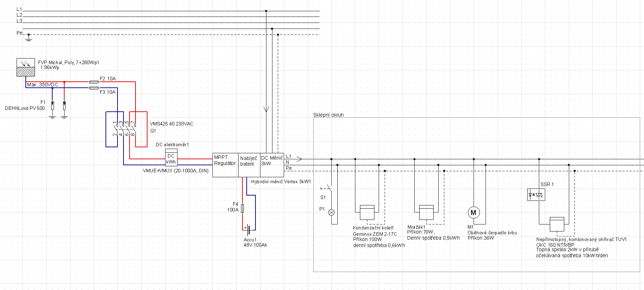
Task: Select the 'Oběhové čerpadlo krbu' label
Action: point(492,233)
